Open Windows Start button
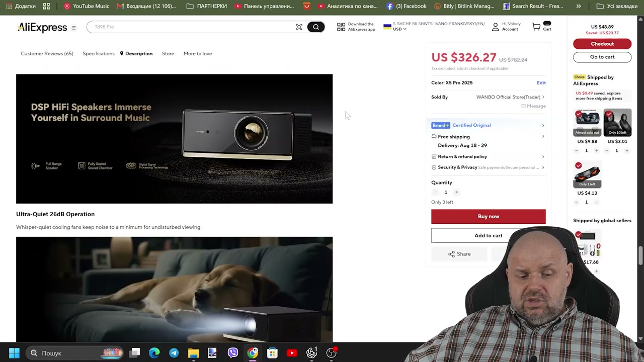644x362 pixels. click(14, 353)
